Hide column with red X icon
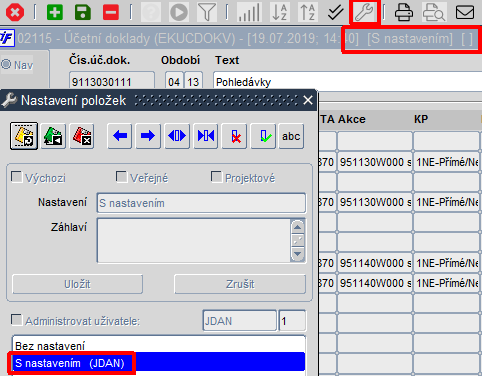Viewport: 482px width, 376px height. 234,136
